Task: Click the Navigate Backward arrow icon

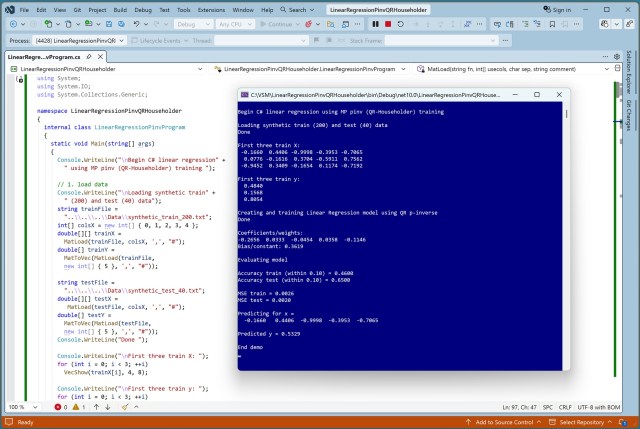Action: [x=13, y=24]
